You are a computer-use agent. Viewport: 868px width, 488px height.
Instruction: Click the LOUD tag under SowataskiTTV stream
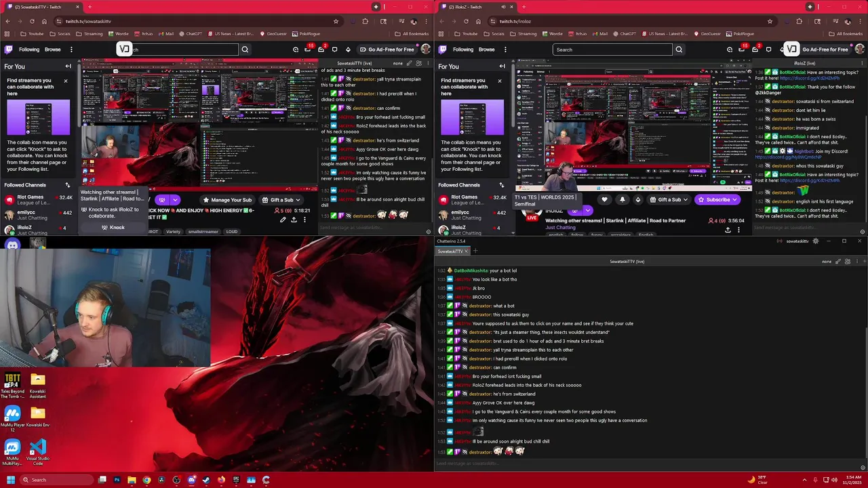point(232,232)
